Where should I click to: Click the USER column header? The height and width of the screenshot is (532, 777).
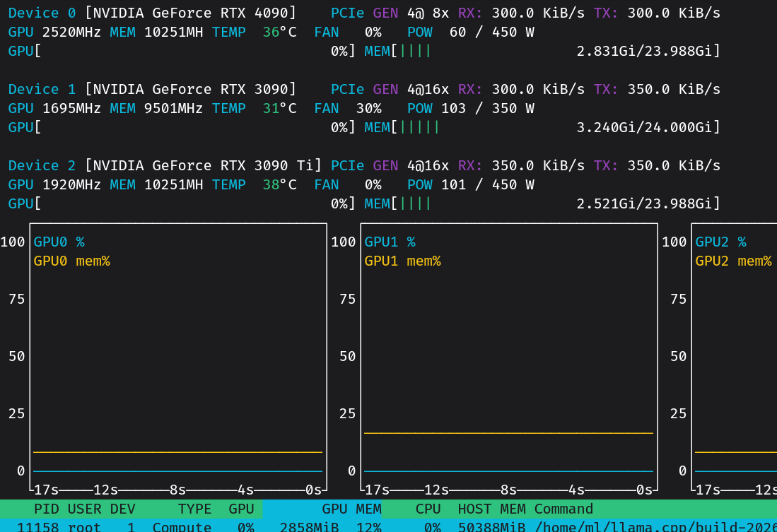coord(84,509)
